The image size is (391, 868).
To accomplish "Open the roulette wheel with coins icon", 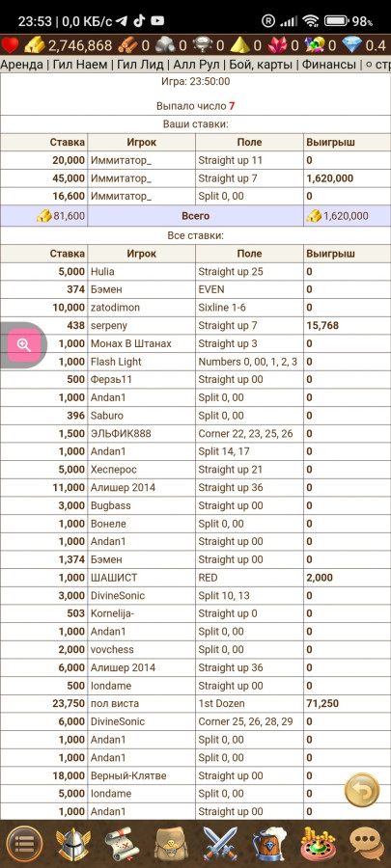I will [318, 844].
